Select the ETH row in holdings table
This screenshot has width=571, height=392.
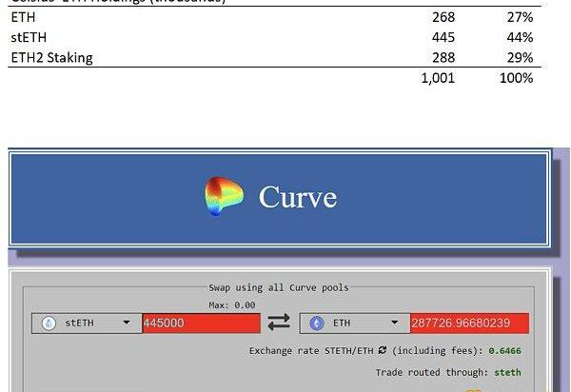(x=24, y=17)
